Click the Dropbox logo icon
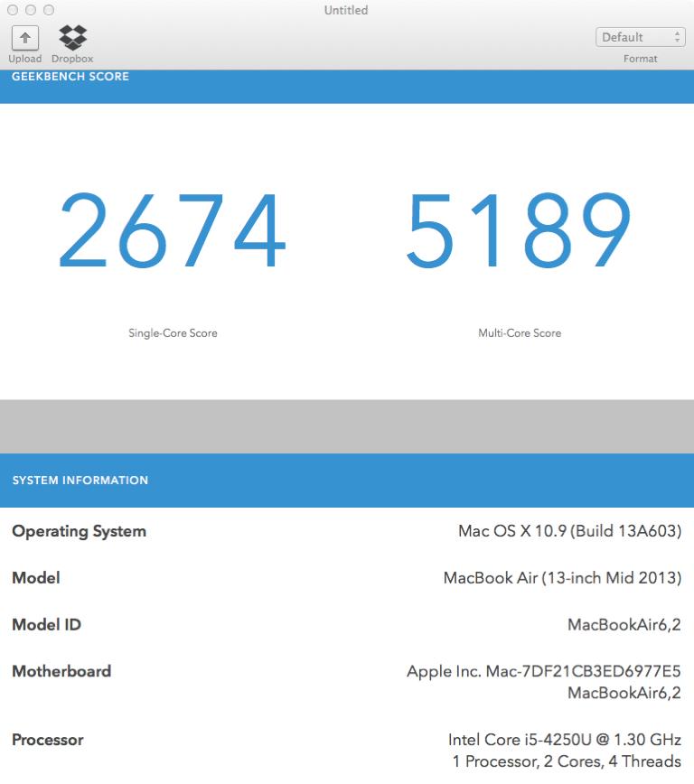 72,37
